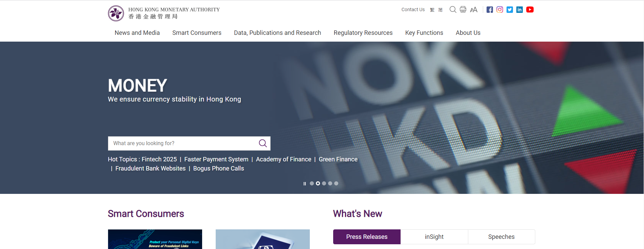The width and height of the screenshot is (644, 249).
Task: Go to fifth banner slide dot
Action: [336, 183]
